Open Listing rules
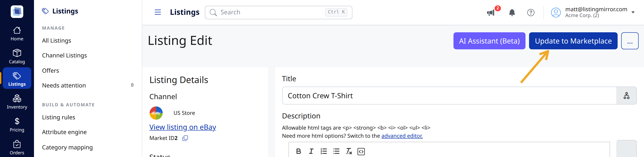This screenshot has width=644, height=157. coord(59,117)
